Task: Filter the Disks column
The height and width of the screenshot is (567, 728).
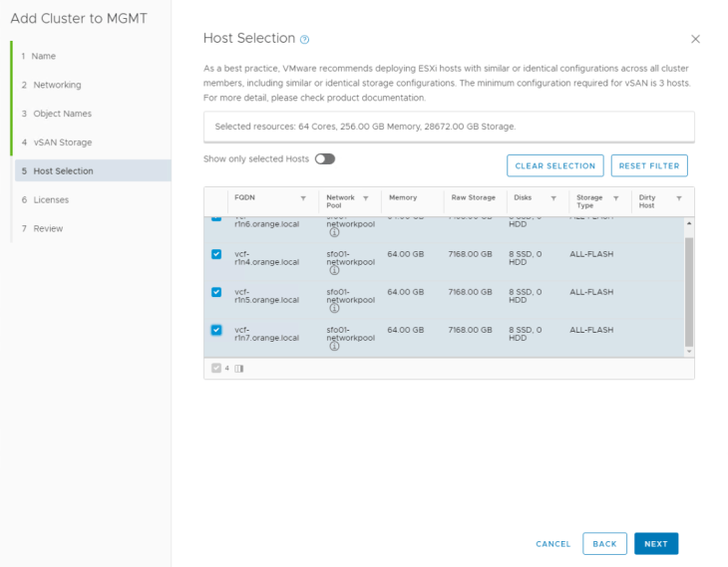Action: tap(553, 198)
